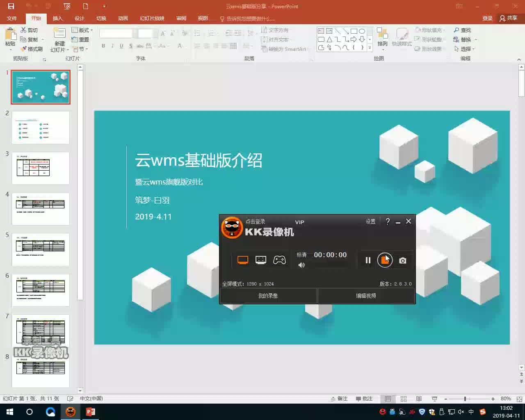
Task: Switch to Slide Sorter view in status bar
Action: tap(403, 398)
